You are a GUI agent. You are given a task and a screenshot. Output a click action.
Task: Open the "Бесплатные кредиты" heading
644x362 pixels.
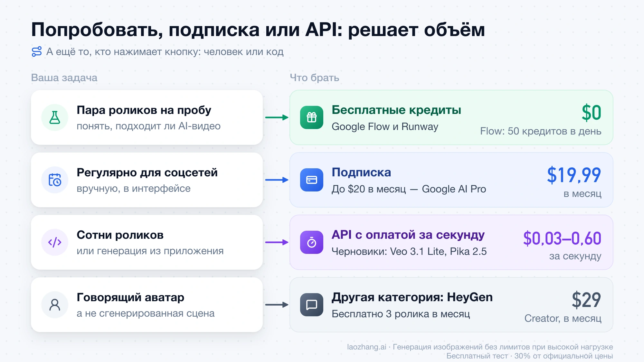click(x=396, y=110)
